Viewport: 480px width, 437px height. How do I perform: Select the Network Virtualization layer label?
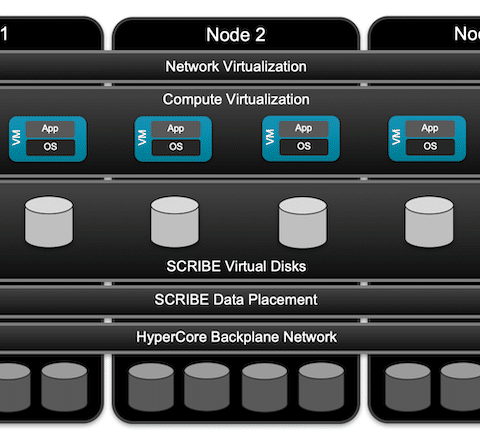tap(236, 66)
